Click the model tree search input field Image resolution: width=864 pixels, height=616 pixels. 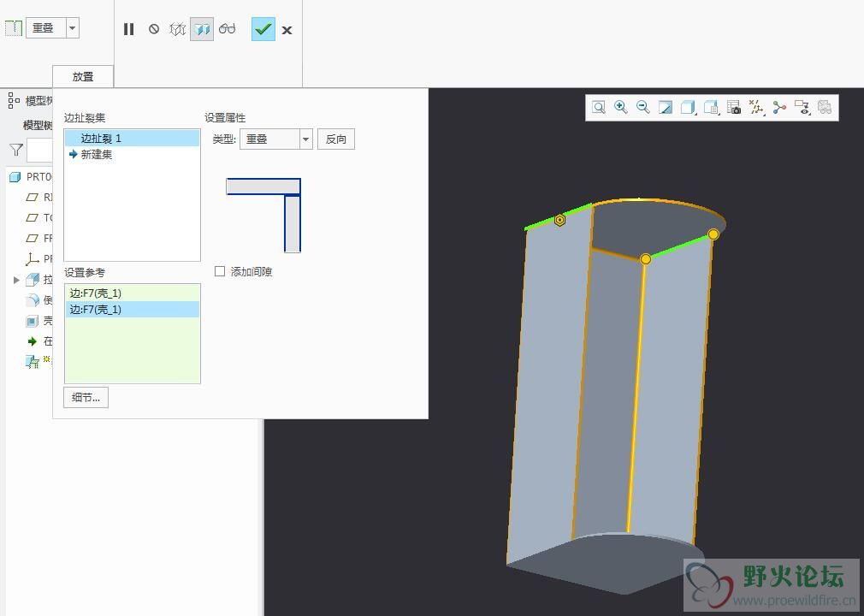(39, 150)
